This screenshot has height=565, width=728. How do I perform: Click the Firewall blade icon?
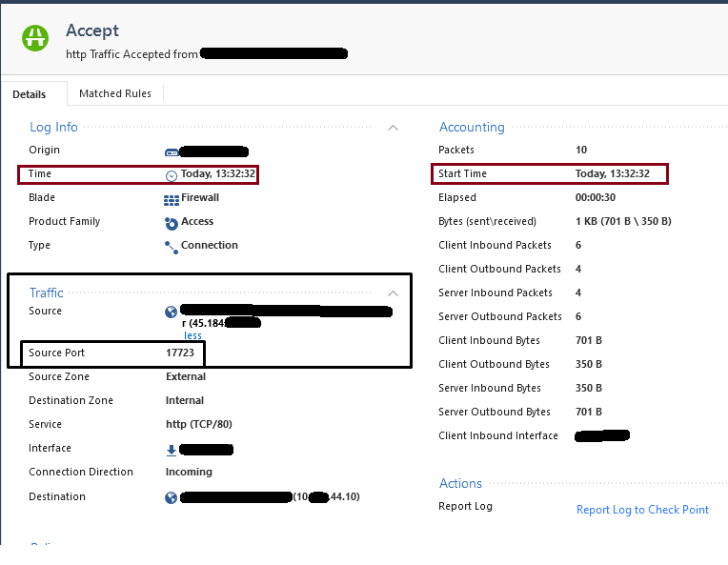172,199
